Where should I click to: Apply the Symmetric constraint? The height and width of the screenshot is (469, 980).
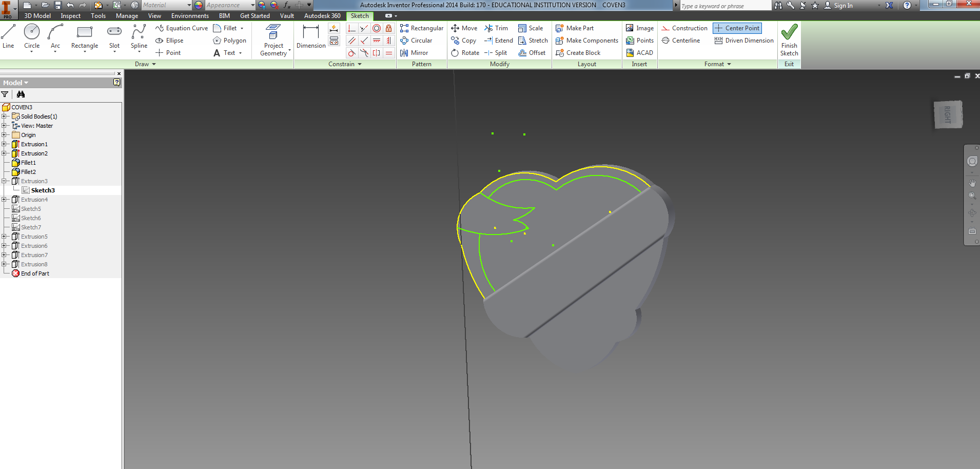[377, 53]
